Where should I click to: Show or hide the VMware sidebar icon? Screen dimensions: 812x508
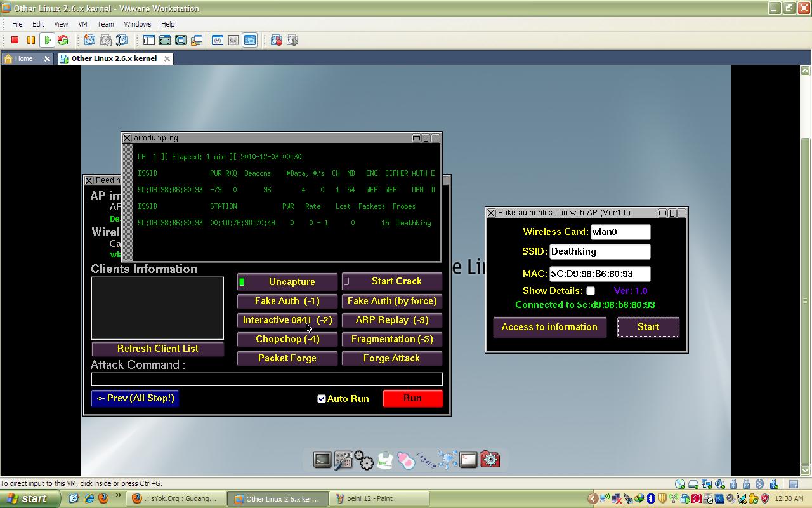tap(148, 40)
